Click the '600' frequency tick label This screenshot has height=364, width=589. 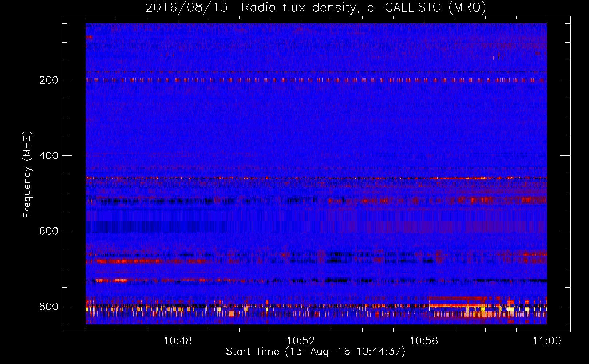coord(49,232)
